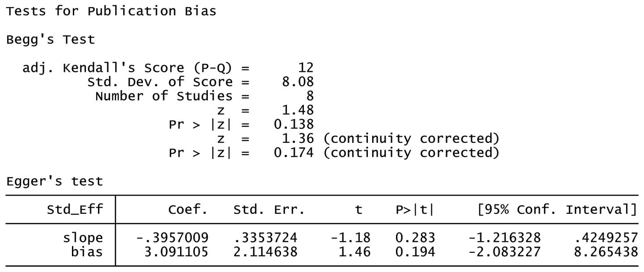The image size is (644, 272).
Task: Click the Std. Err. column header
Action: pos(269,209)
